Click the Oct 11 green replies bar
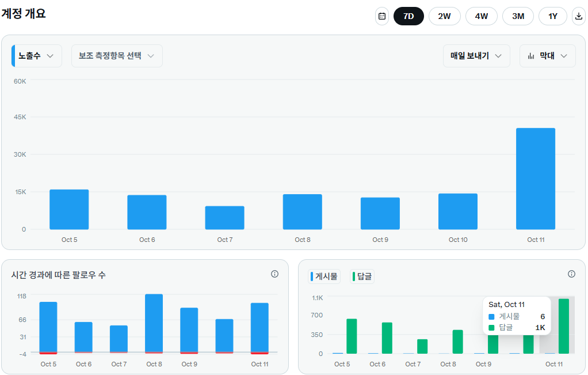The image size is (588, 375). (564, 326)
